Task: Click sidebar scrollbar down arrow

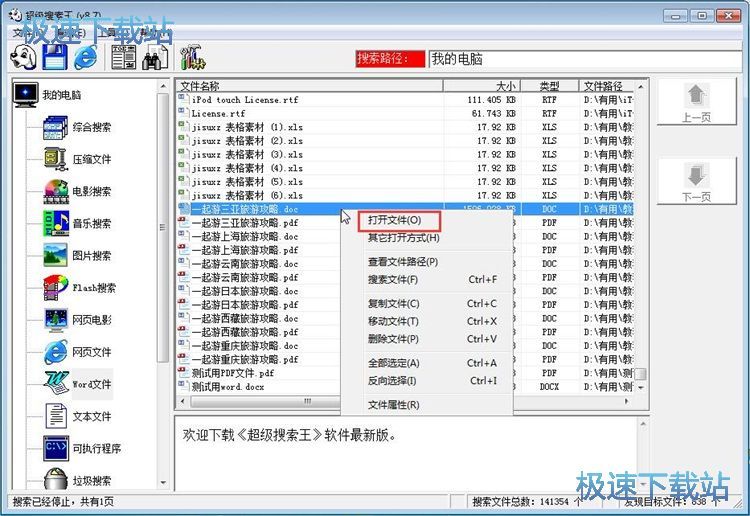Action: (163, 482)
